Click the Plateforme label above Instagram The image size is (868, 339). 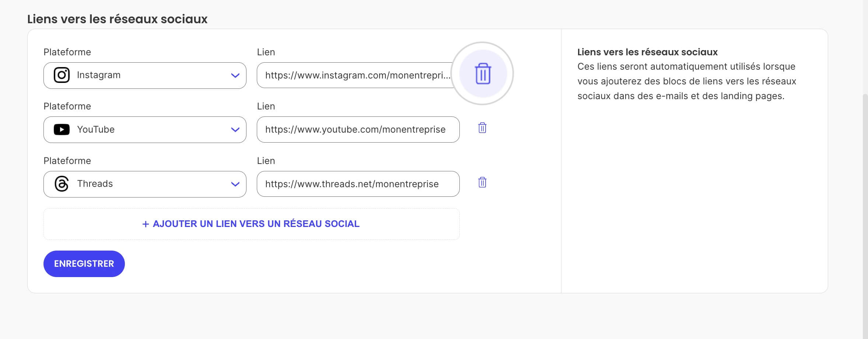click(x=67, y=52)
